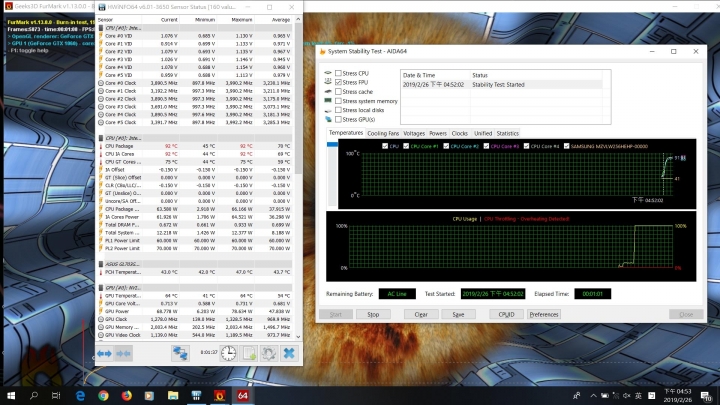Switch to the Statistics tab
Image resolution: width=720 pixels, height=405 pixels.
pyautogui.click(x=507, y=133)
